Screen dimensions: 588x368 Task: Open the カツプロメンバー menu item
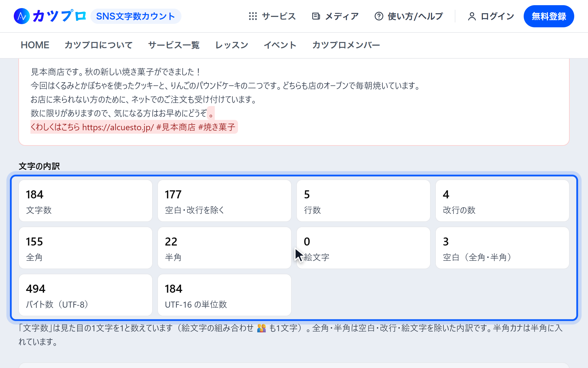tap(346, 45)
